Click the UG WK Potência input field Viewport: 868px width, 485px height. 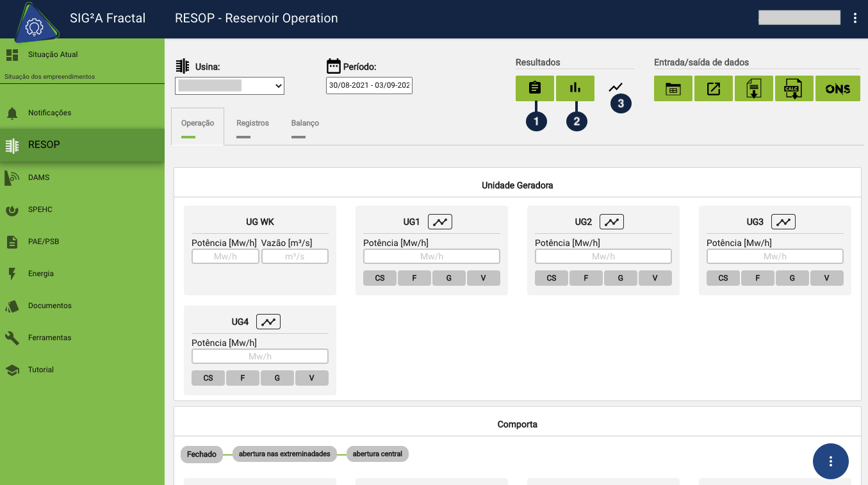pyautogui.click(x=225, y=256)
